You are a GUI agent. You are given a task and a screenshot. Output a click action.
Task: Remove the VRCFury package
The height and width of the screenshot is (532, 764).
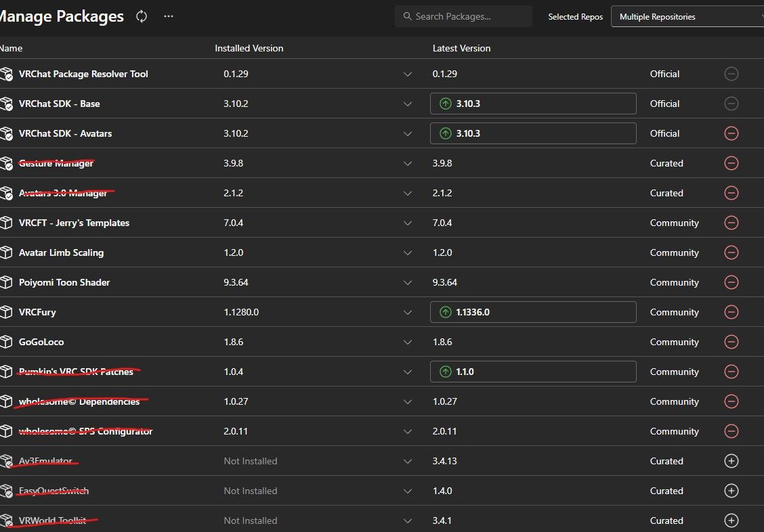731,312
